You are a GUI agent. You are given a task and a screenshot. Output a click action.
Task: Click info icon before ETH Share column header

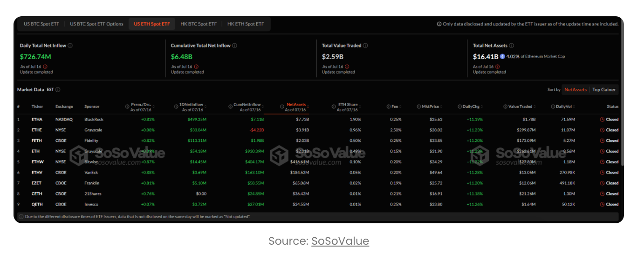click(335, 107)
